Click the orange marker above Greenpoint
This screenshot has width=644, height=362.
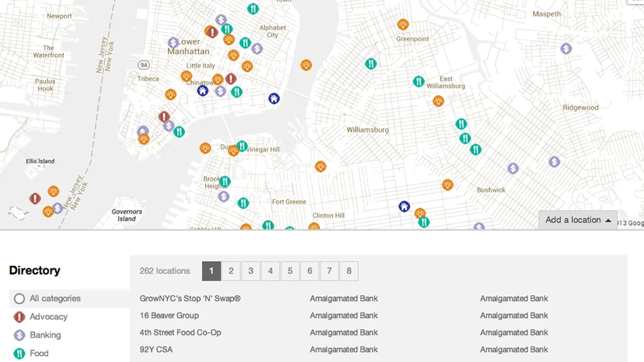pyautogui.click(x=403, y=24)
